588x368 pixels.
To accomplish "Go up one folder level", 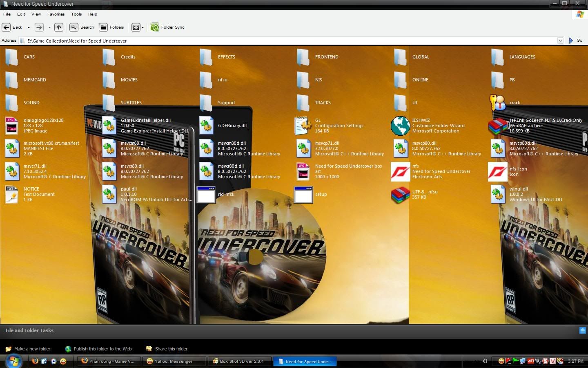I will click(x=59, y=27).
